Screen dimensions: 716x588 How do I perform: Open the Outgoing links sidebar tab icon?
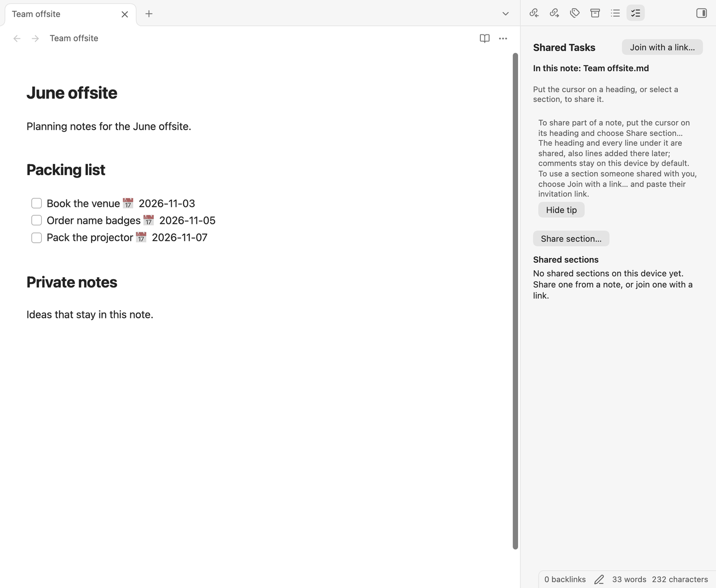click(554, 13)
